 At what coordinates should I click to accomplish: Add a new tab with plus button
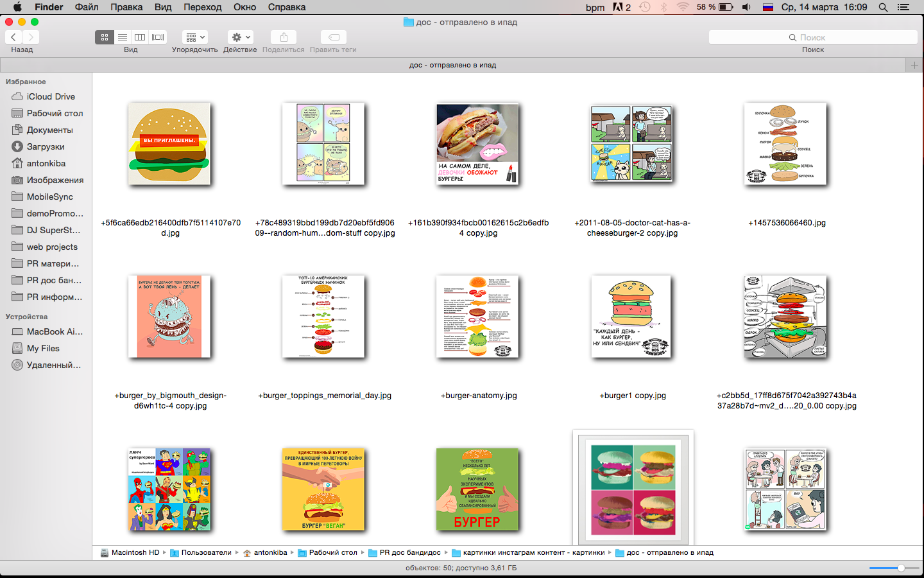coord(914,65)
